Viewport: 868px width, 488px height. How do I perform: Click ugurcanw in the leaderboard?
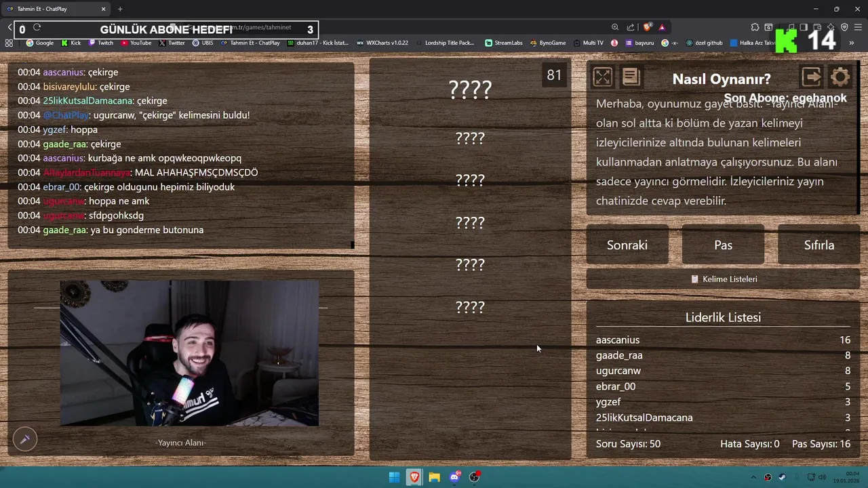[x=618, y=371]
